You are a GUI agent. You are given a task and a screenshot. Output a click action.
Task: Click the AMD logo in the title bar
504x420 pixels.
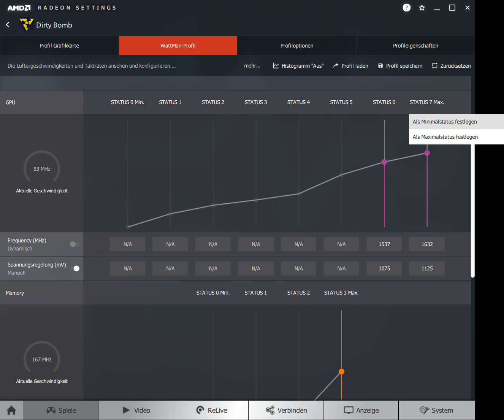point(19,8)
